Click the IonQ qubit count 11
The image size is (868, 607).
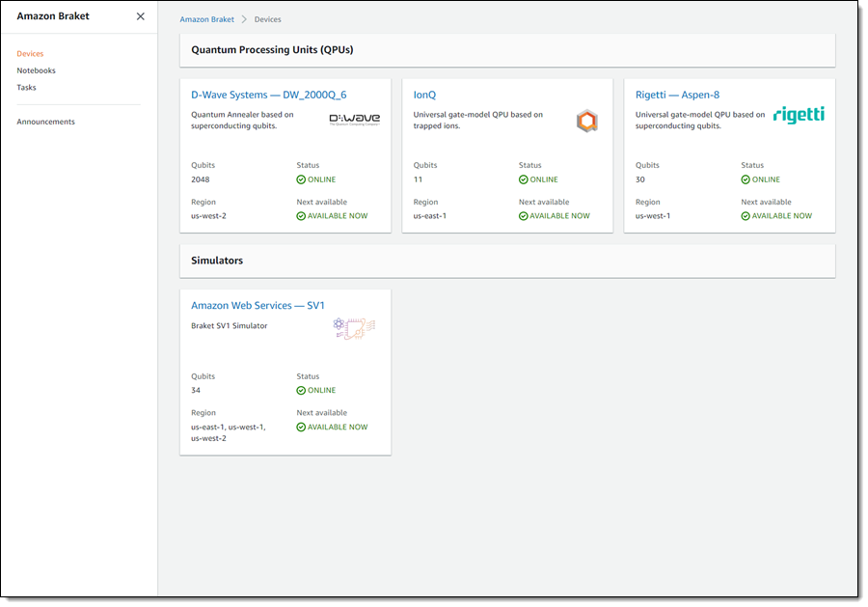click(x=418, y=179)
